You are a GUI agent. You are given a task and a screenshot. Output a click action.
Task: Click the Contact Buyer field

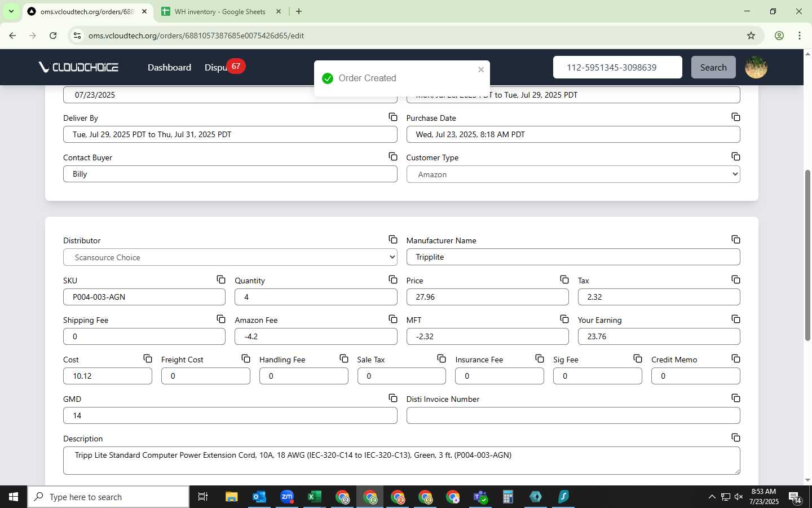point(230,174)
